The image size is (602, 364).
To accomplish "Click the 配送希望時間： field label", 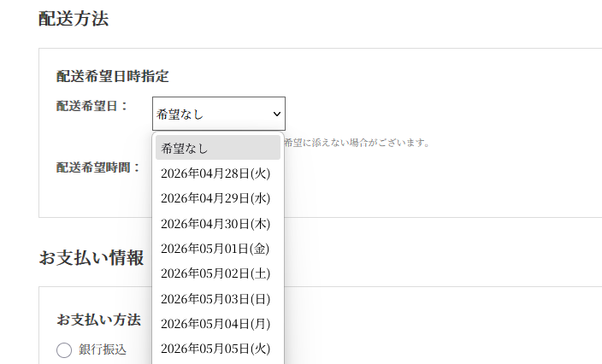I will tap(98, 167).
